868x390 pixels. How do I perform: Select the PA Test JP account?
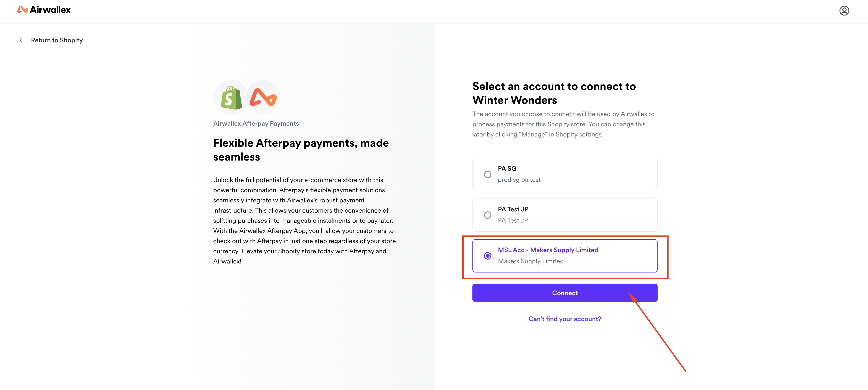tap(487, 215)
